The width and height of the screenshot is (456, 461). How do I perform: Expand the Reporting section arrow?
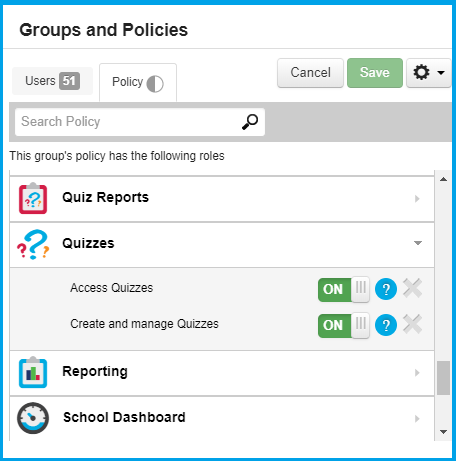click(417, 373)
